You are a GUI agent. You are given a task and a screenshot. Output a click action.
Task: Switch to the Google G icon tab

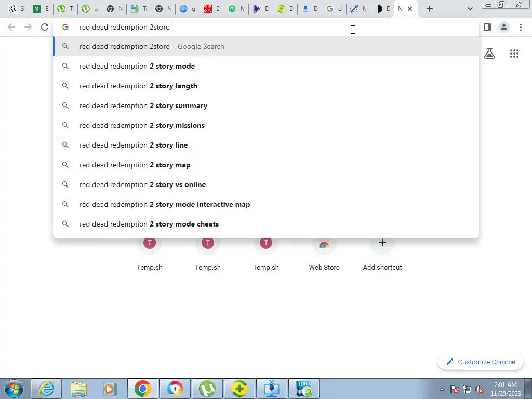334,9
